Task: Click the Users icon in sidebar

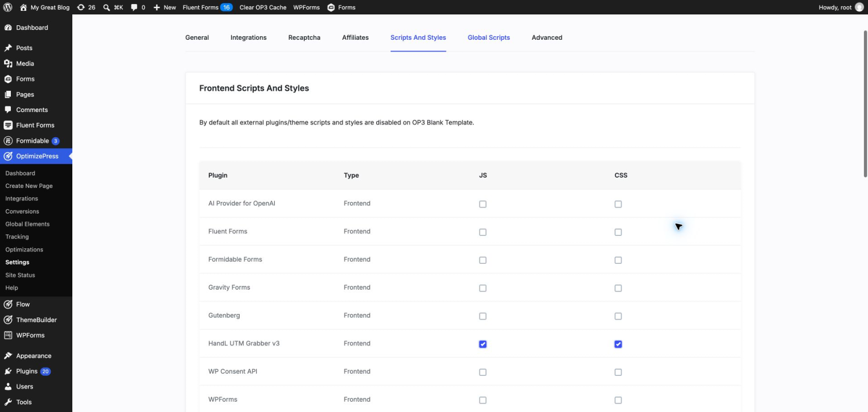Action: point(8,386)
